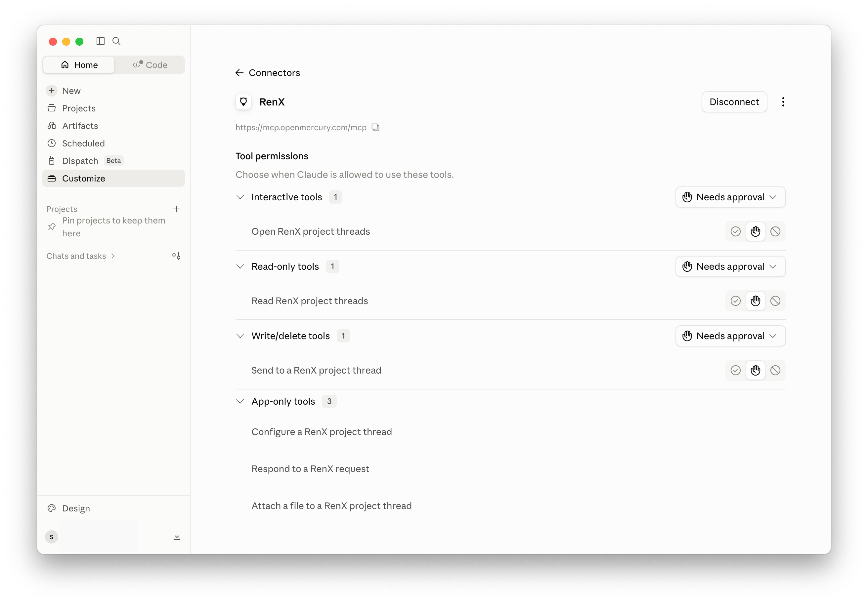Image resolution: width=868 pixels, height=603 pixels.
Task: Expand Chats and tasks chevron
Action: (x=113, y=256)
